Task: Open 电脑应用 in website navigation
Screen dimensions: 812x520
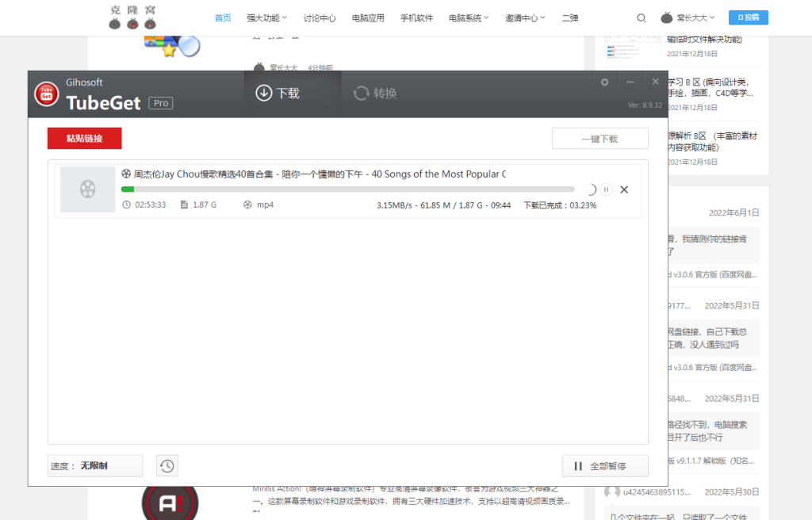Action: pyautogui.click(x=368, y=18)
